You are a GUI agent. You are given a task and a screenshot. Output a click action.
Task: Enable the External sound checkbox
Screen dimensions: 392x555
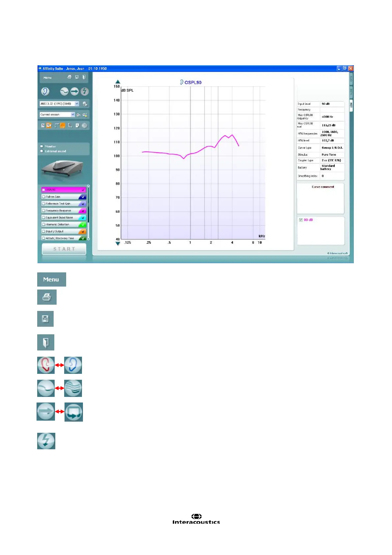[41, 151]
